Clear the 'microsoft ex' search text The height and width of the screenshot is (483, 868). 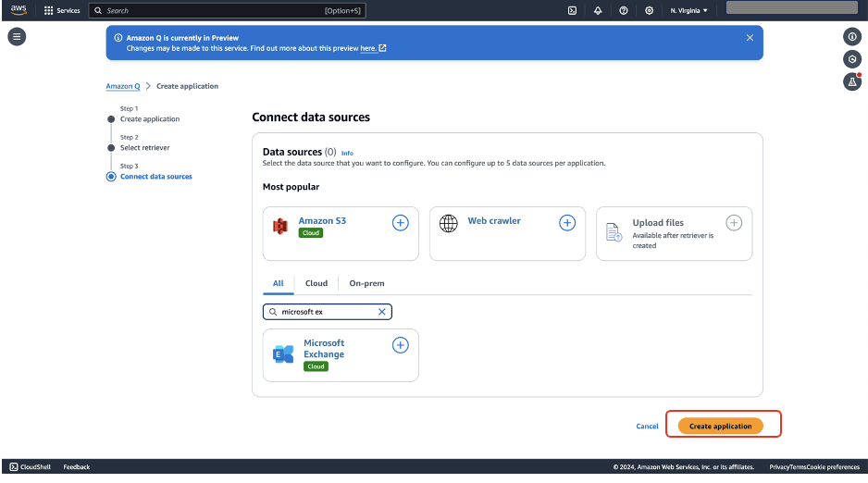(382, 312)
